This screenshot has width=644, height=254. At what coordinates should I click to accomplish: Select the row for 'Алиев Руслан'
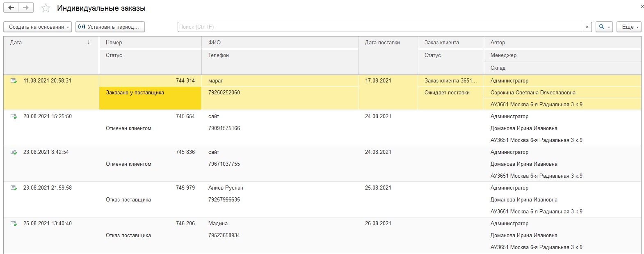pos(226,188)
